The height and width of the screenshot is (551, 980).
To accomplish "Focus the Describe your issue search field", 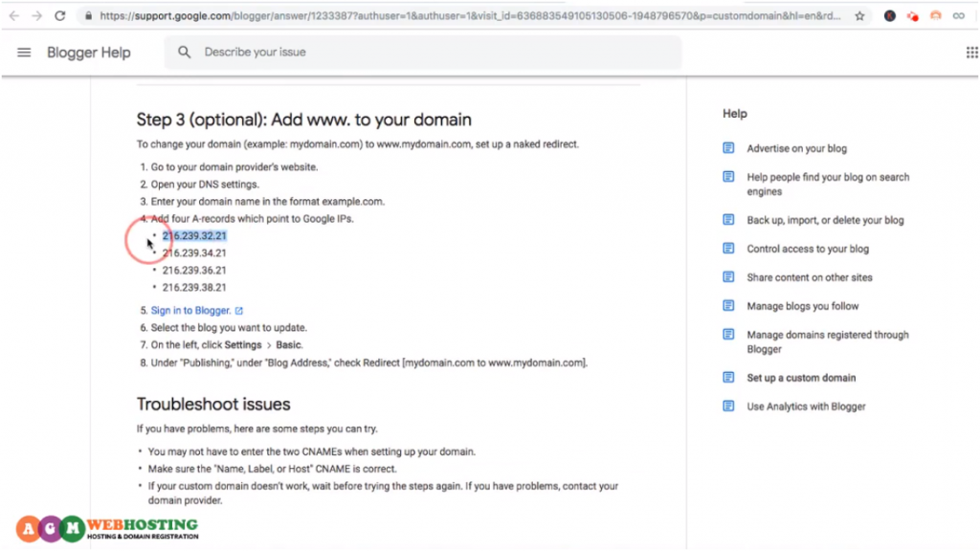I will [x=422, y=53].
